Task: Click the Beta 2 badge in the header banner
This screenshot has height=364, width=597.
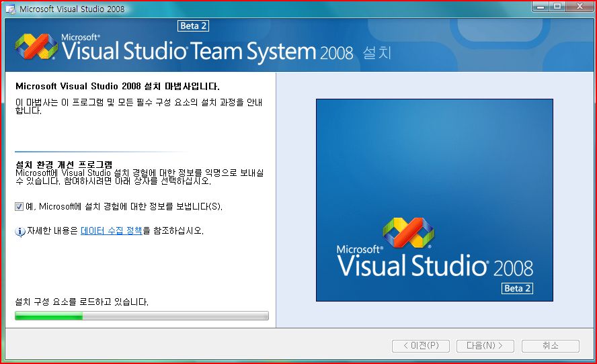Action: [x=193, y=26]
